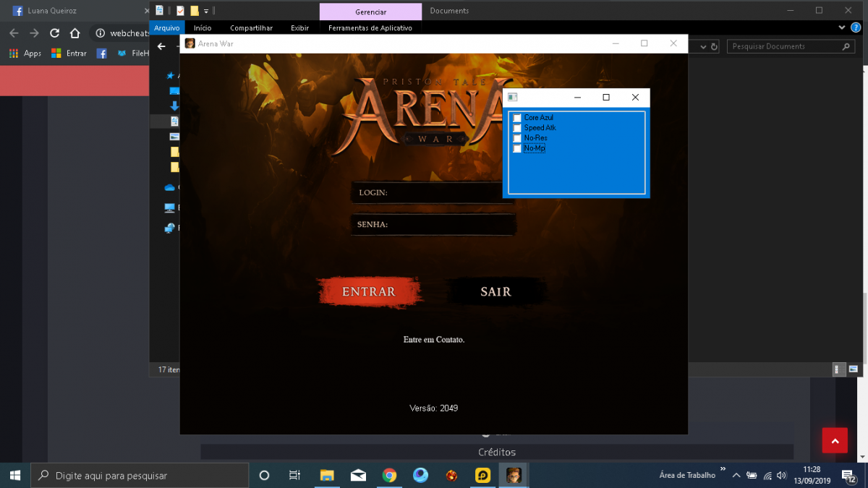Open the Arquivo menu in File Explorer
868x488 pixels.
(167, 28)
